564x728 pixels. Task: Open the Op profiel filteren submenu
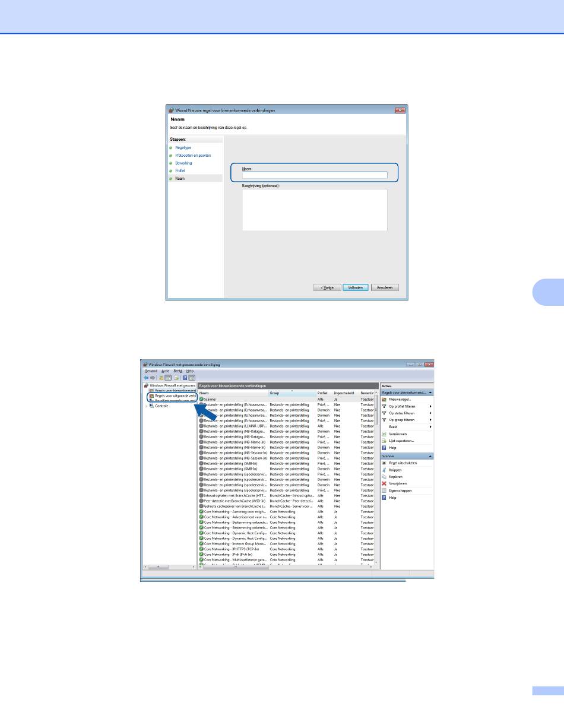click(407, 406)
